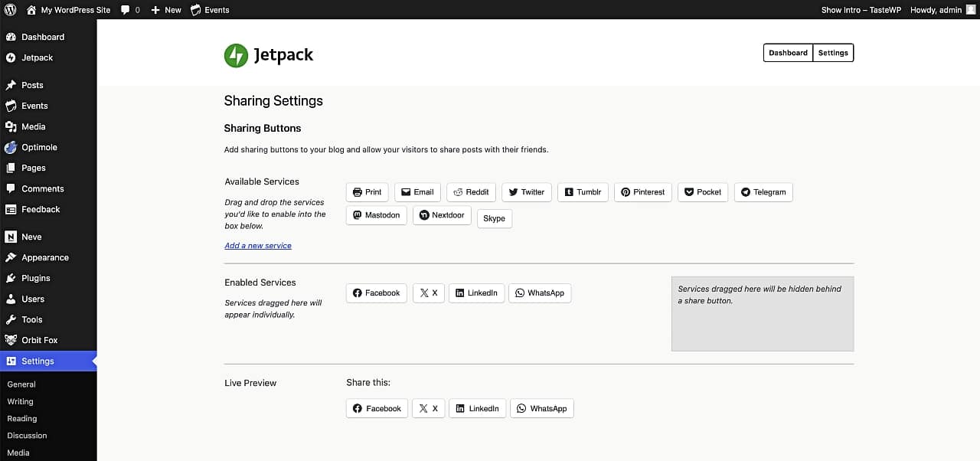
Task: Click the Posts pushpin icon
Action: pyautogui.click(x=11, y=85)
